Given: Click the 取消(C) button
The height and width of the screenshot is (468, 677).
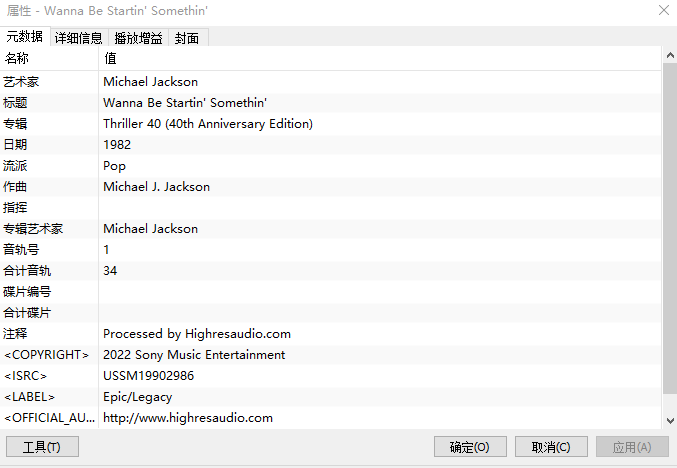Looking at the screenshot, I should (551, 446).
